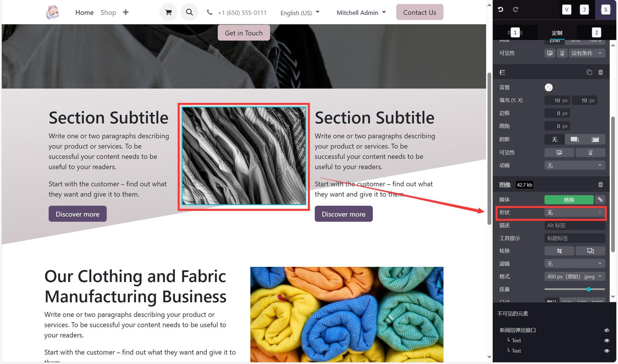Open the website search magnifier

[189, 12]
